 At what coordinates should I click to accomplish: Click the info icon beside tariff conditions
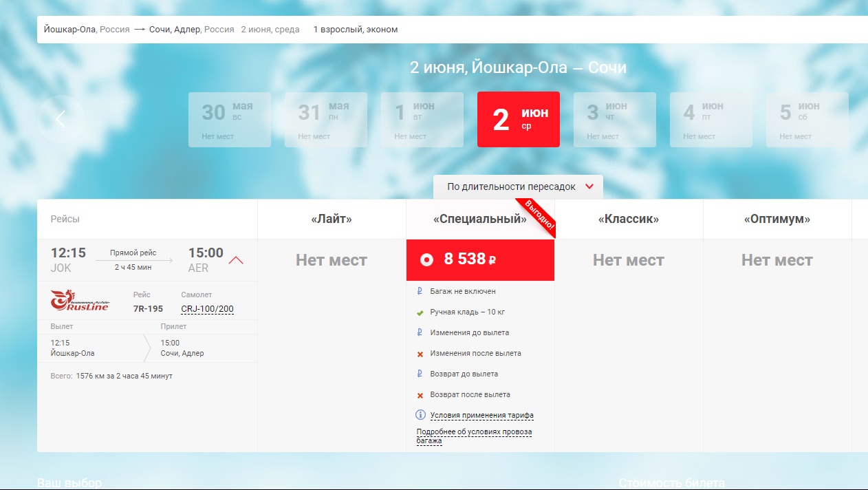point(421,415)
